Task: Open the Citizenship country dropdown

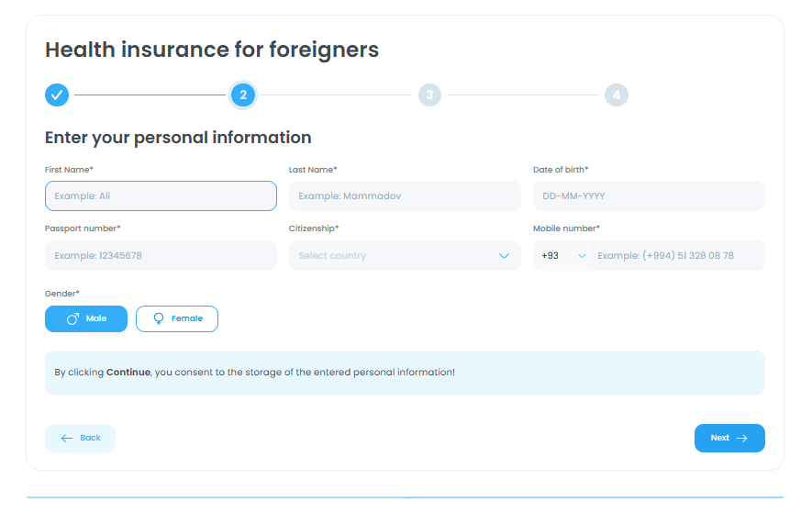Action: (x=395, y=256)
